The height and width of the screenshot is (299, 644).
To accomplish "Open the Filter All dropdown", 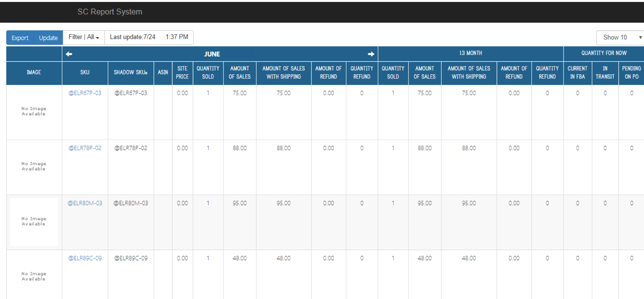I will click(x=84, y=37).
